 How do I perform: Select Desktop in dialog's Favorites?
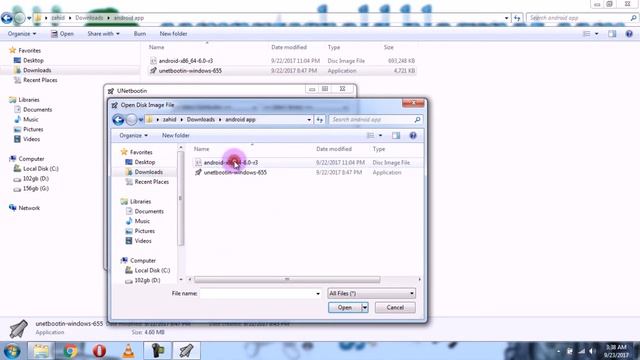click(144, 162)
